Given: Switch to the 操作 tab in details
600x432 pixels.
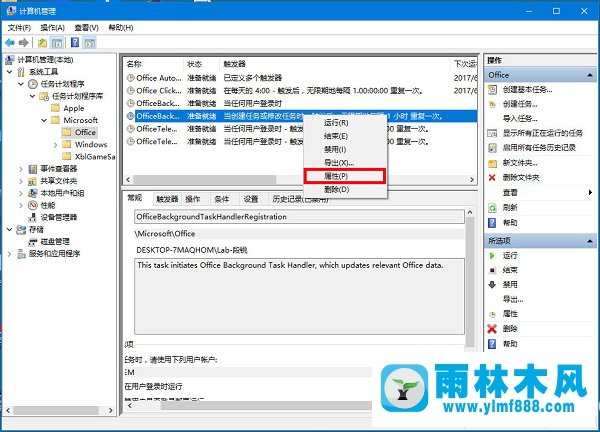Looking at the screenshot, I should point(192,199).
